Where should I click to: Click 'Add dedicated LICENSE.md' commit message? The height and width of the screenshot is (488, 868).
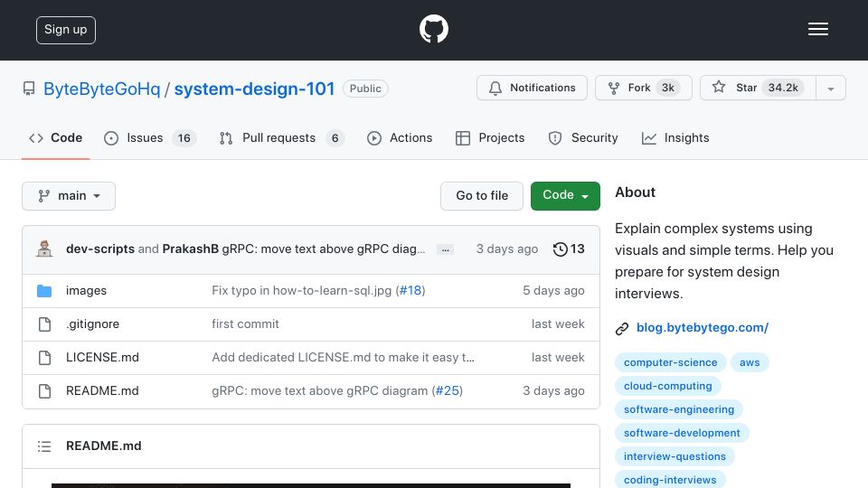coord(343,358)
